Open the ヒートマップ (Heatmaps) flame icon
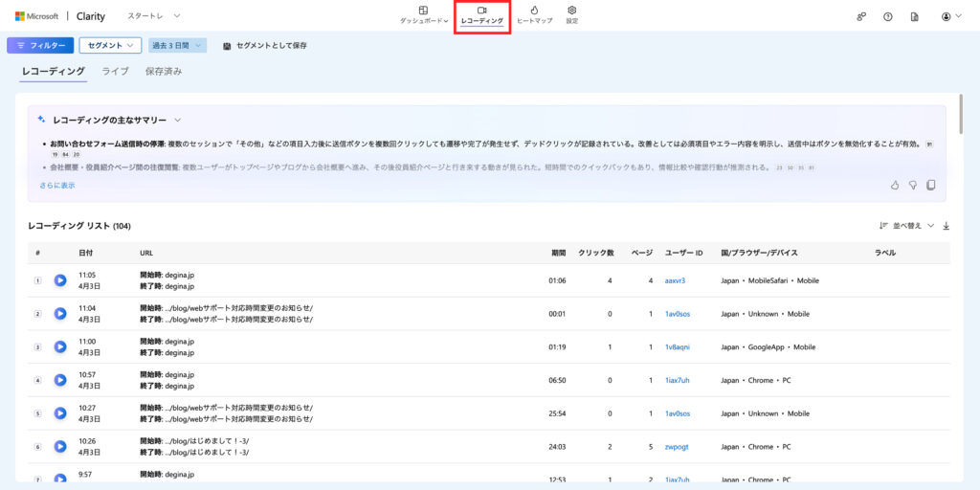This screenshot has width=980, height=490. (534, 11)
